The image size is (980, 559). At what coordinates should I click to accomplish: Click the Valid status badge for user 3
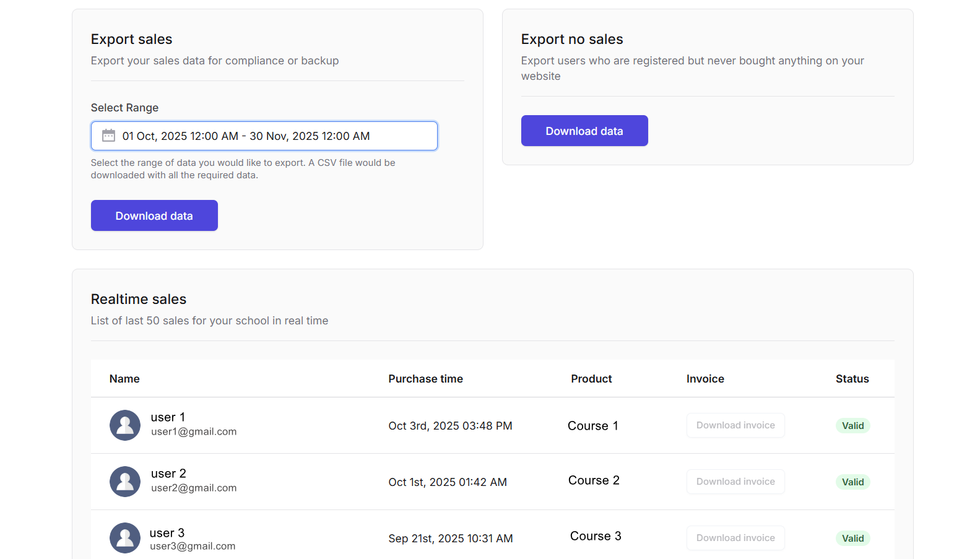[x=852, y=539]
